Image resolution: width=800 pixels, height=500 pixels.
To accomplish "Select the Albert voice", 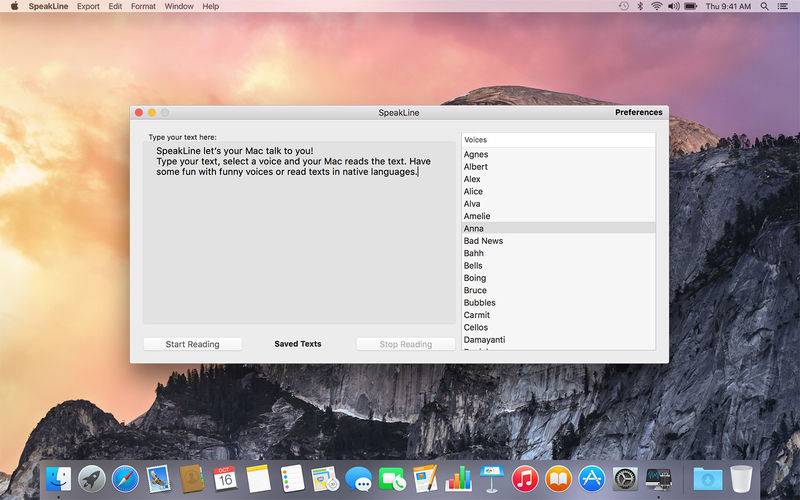I will [559, 166].
